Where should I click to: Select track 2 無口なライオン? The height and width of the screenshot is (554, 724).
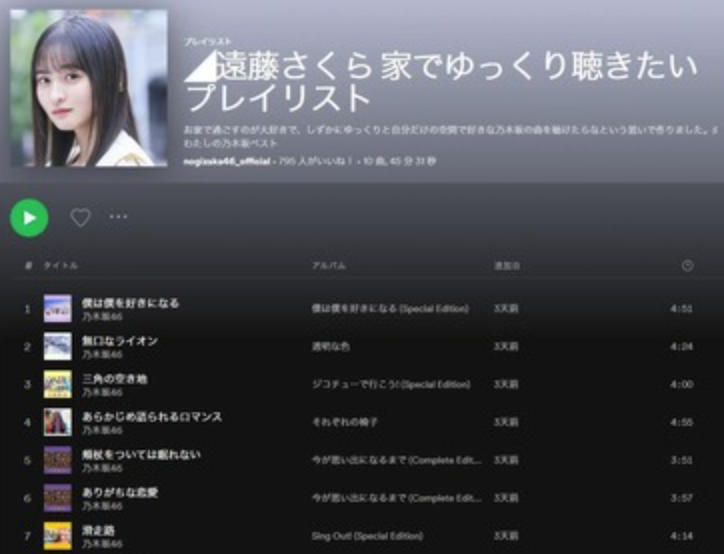(x=120, y=341)
